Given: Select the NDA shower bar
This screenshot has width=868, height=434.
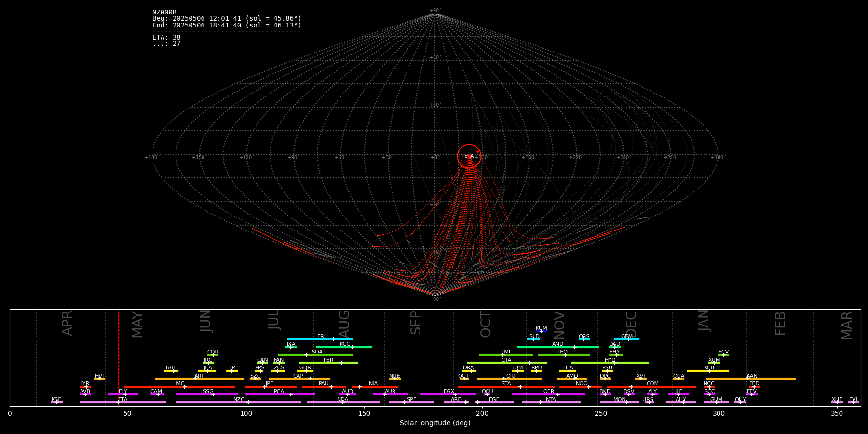Looking at the screenshot, I should (x=343, y=402).
